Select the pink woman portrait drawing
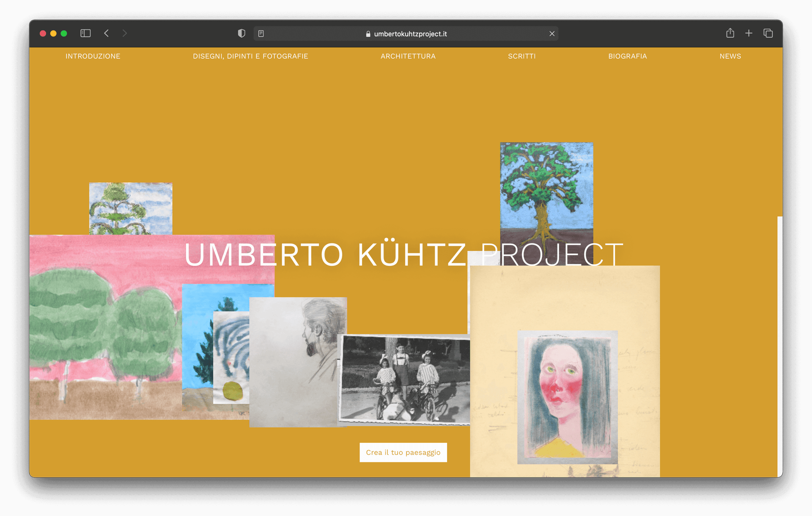 point(567,397)
